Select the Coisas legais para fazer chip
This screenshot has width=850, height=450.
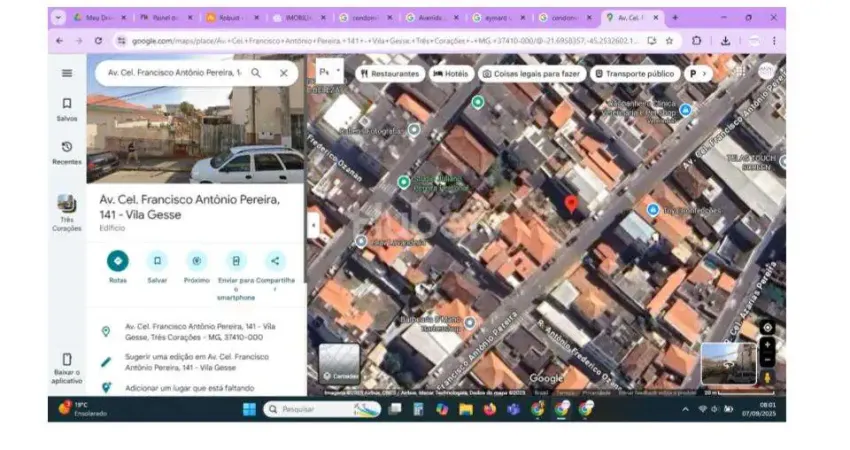tap(532, 74)
